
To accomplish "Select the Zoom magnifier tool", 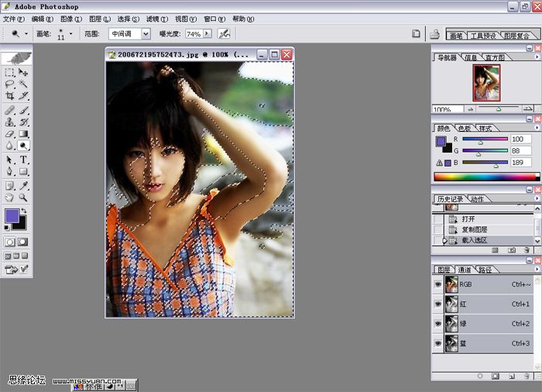I will pos(23,198).
